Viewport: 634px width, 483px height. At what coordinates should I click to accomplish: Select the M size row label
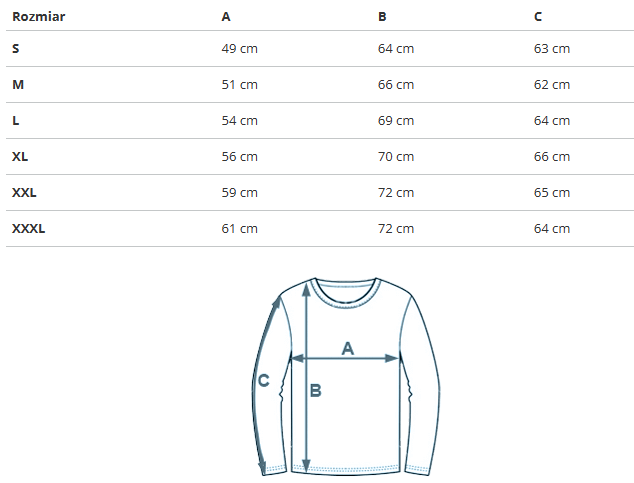(x=18, y=85)
